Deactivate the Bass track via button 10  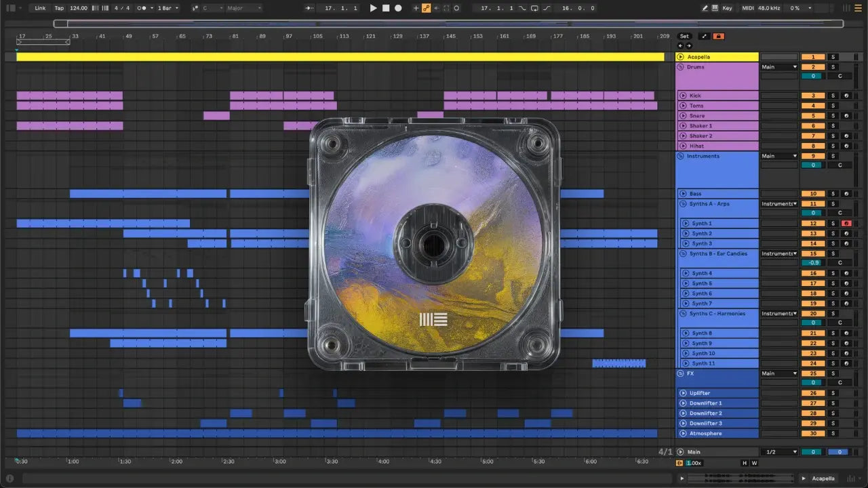click(812, 194)
